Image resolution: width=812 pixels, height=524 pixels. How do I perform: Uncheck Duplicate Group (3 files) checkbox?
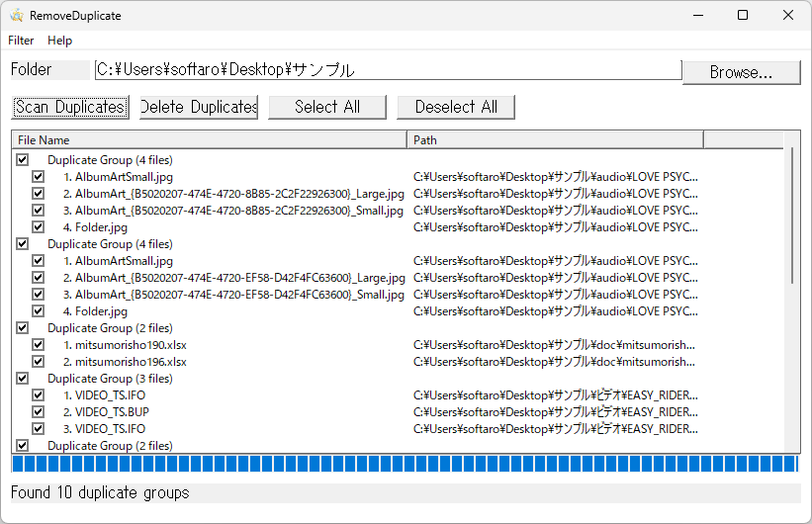click(x=23, y=379)
